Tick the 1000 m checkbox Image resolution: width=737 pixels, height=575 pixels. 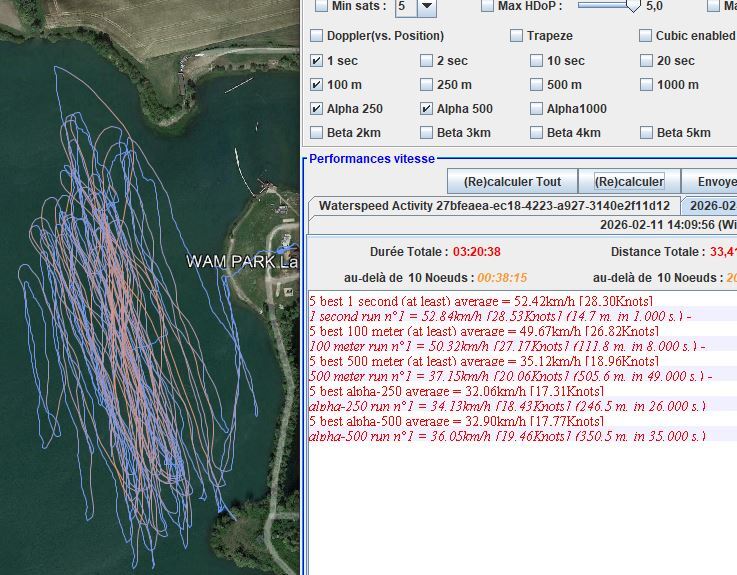[646, 85]
